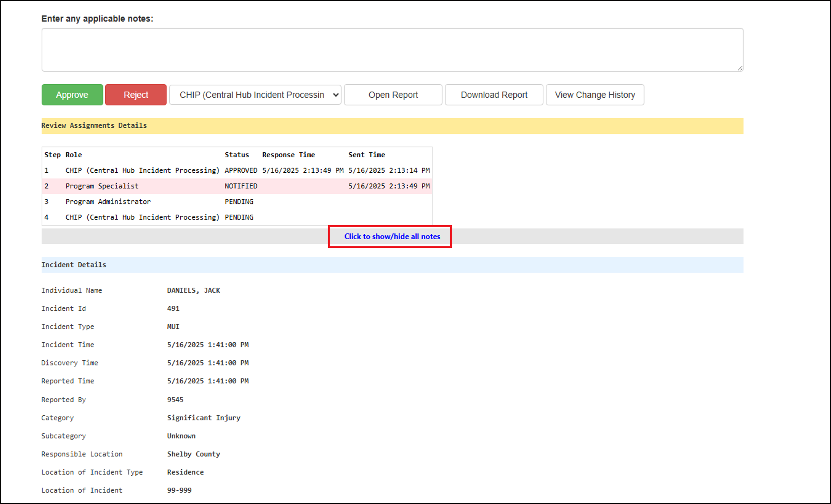The width and height of the screenshot is (831, 504).
Task: Click the Incident Id value 491
Action: coord(173,308)
